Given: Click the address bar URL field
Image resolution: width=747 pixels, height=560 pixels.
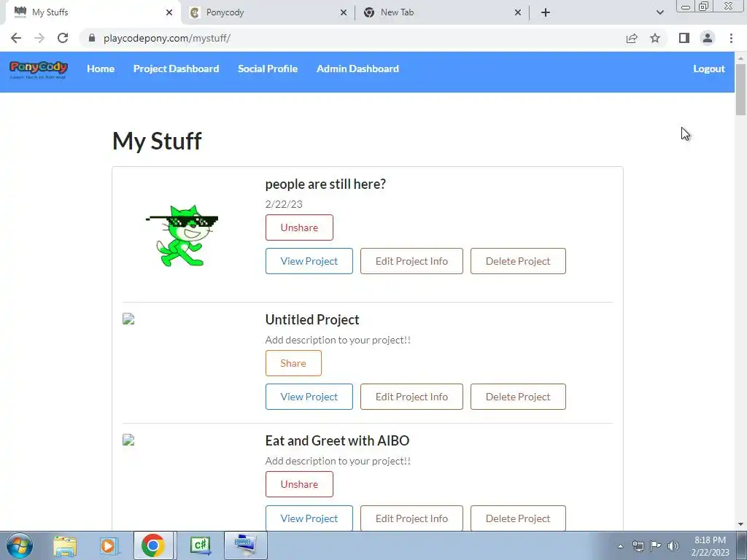Looking at the screenshot, I should (x=352, y=38).
